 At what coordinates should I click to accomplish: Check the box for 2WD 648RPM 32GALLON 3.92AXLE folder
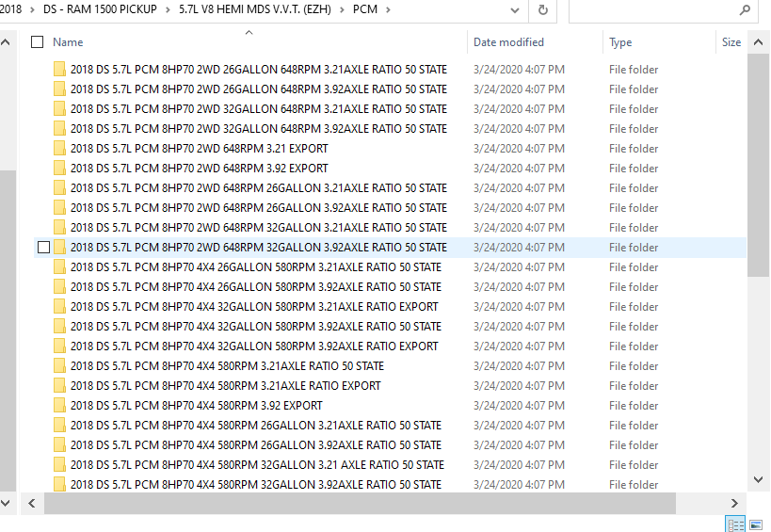[x=43, y=248]
